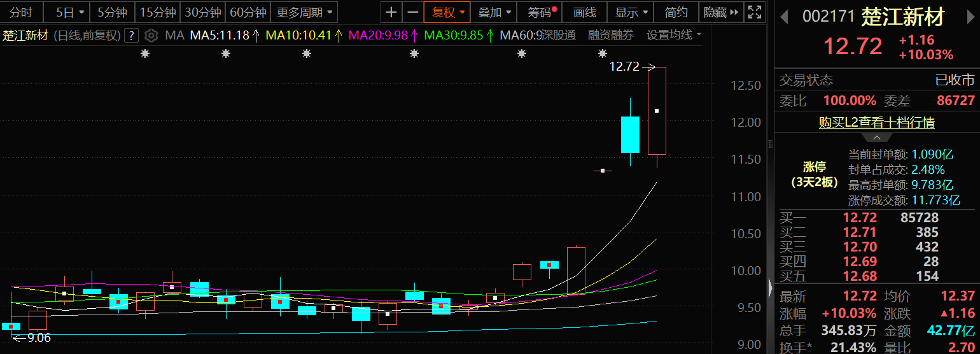Click the first event star marker

[145, 54]
